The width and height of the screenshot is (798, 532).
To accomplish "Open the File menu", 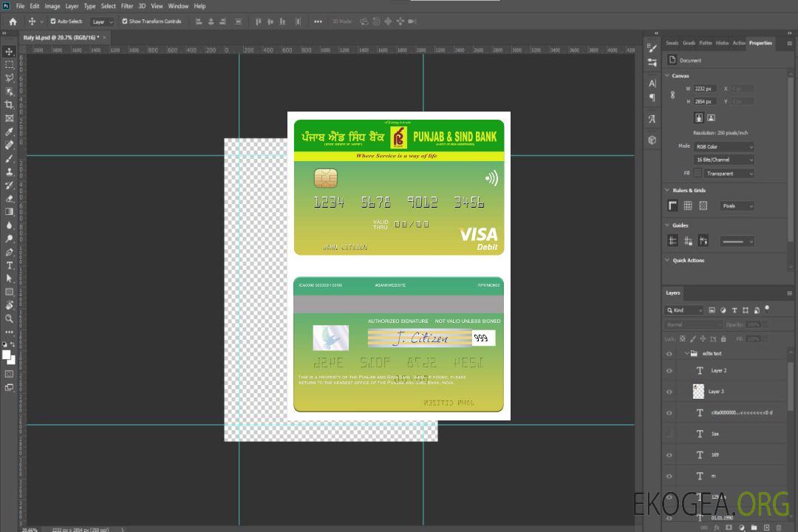I will (21, 6).
